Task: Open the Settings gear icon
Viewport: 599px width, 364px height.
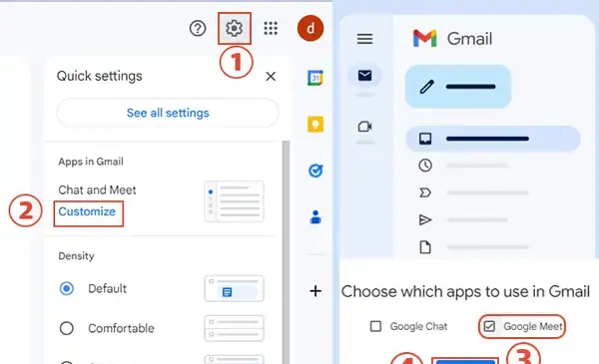Action: click(x=235, y=28)
